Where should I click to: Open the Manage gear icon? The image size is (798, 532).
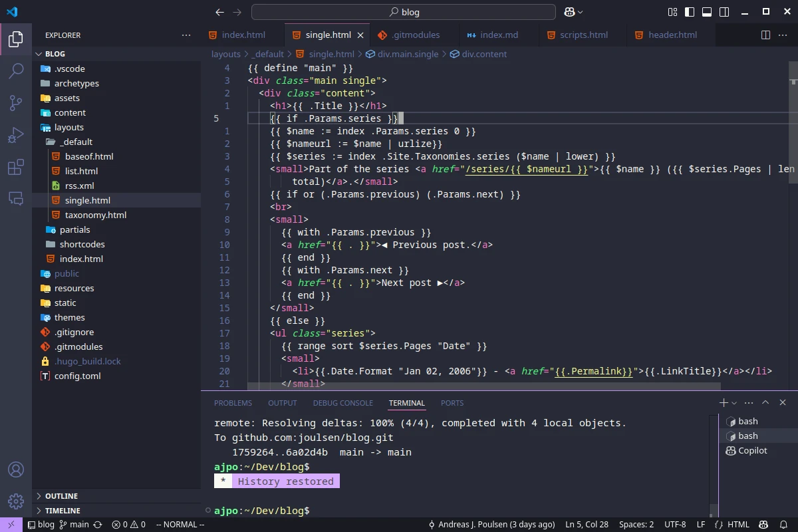[x=16, y=501]
